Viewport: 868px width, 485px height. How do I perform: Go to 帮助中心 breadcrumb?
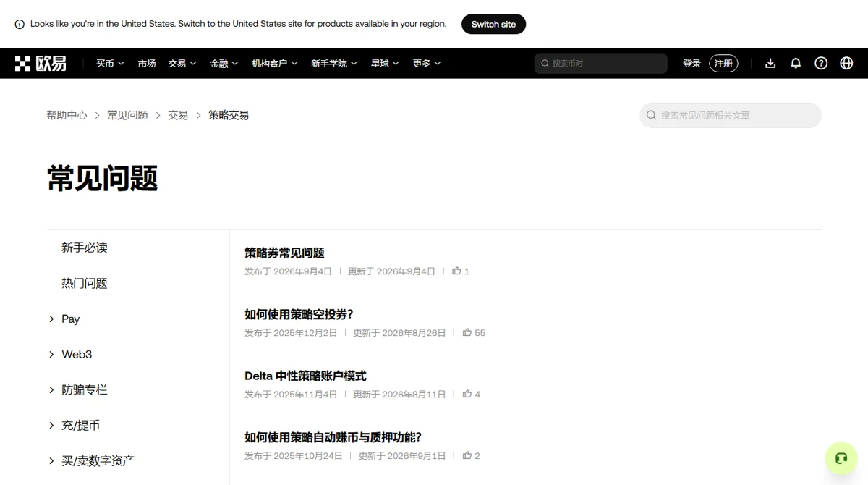tap(67, 115)
